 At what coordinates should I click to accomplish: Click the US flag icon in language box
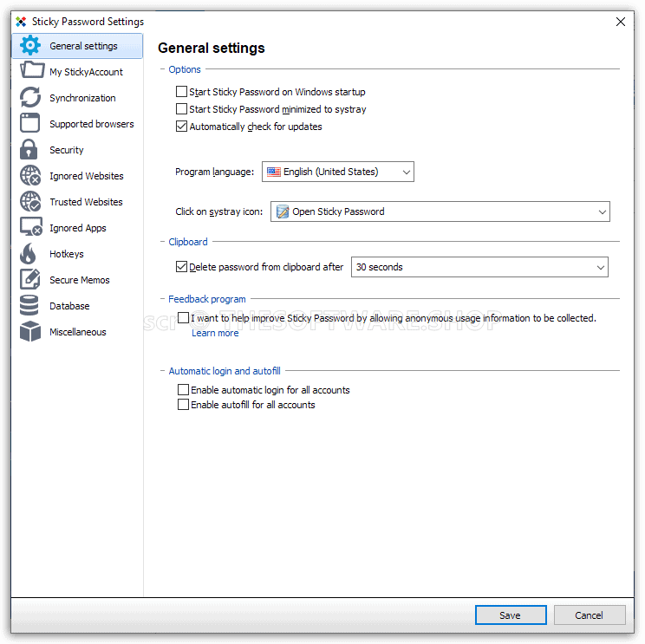tap(274, 172)
